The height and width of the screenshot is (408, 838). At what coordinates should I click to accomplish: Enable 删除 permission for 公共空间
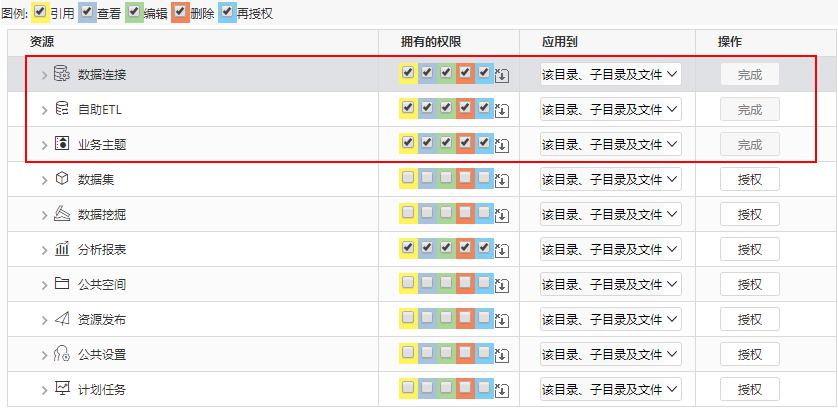coord(465,282)
